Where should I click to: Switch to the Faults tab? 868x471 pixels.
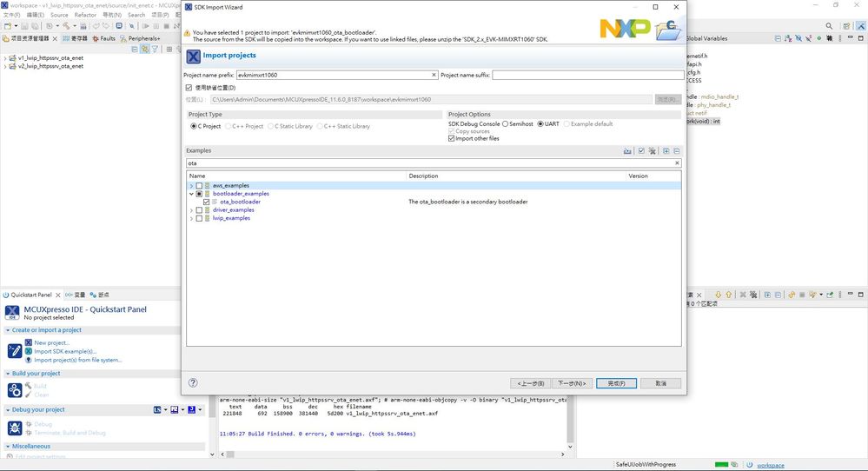[104, 38]
